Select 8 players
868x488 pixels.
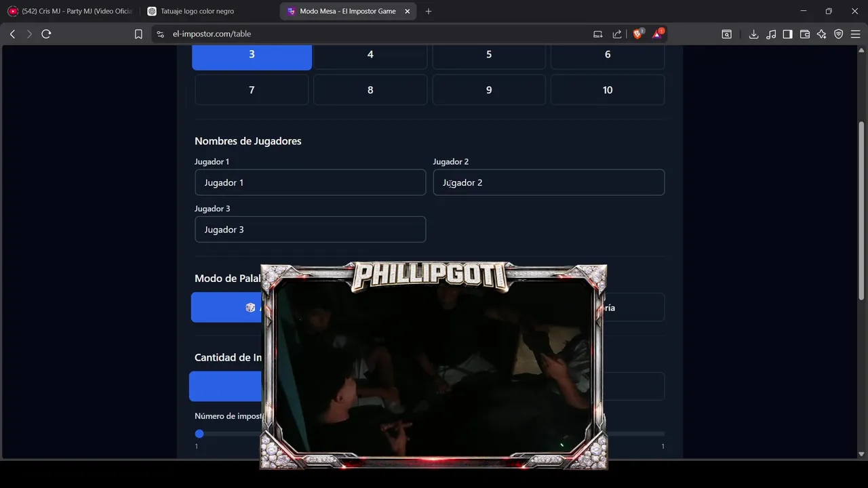point(370,89)
